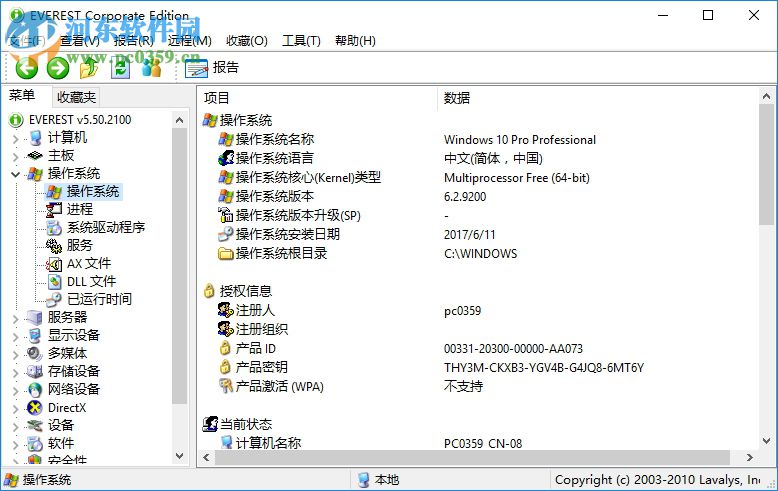Click the 多媒体 multimedia icon in tree
This screenshot has height=491, width=778.
[35, 353]
